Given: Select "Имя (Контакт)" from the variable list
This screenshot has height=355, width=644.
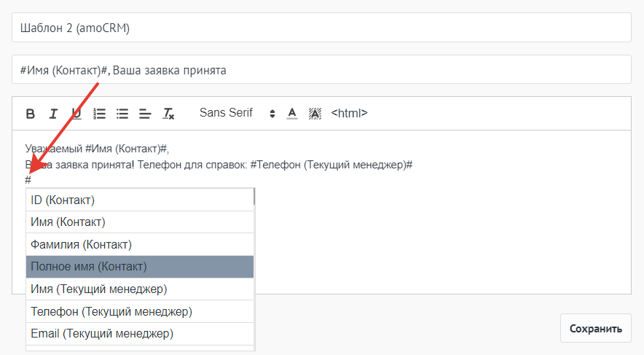Looking at the screenshot, I should click(140, 222).
